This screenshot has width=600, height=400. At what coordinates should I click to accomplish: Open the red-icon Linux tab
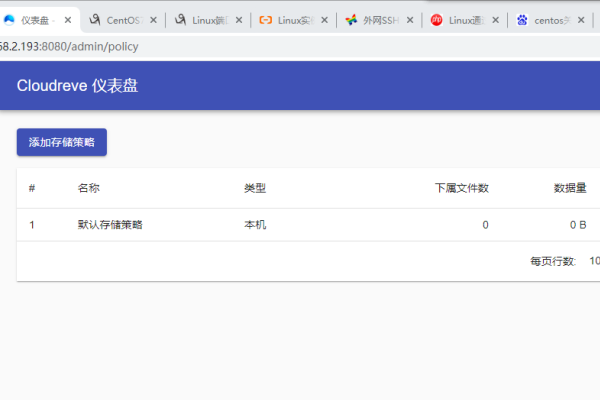tap(466, 20)
